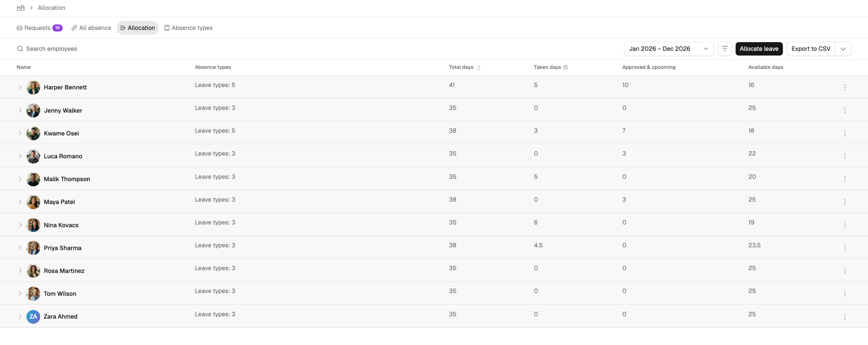Select the Allocation tab
Viewport: 868px width, 345px height.
point(138,28)
